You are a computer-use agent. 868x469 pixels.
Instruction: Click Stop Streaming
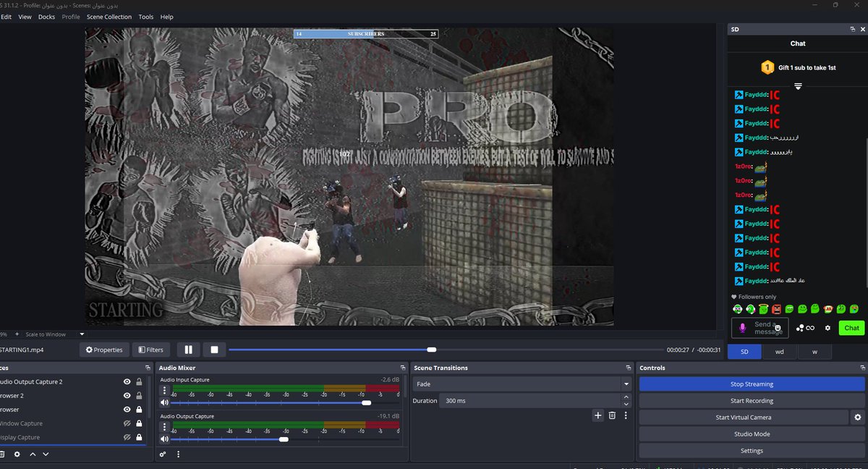coord(752,384)
